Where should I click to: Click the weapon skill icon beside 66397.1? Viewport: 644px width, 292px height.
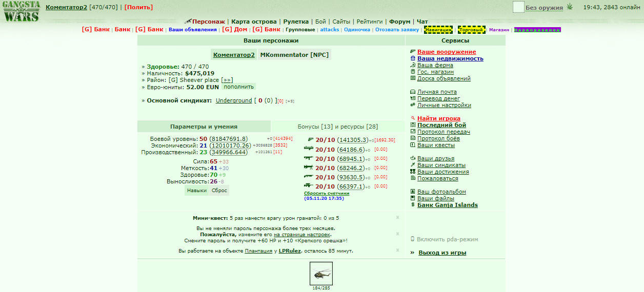[x=309, y=186]
